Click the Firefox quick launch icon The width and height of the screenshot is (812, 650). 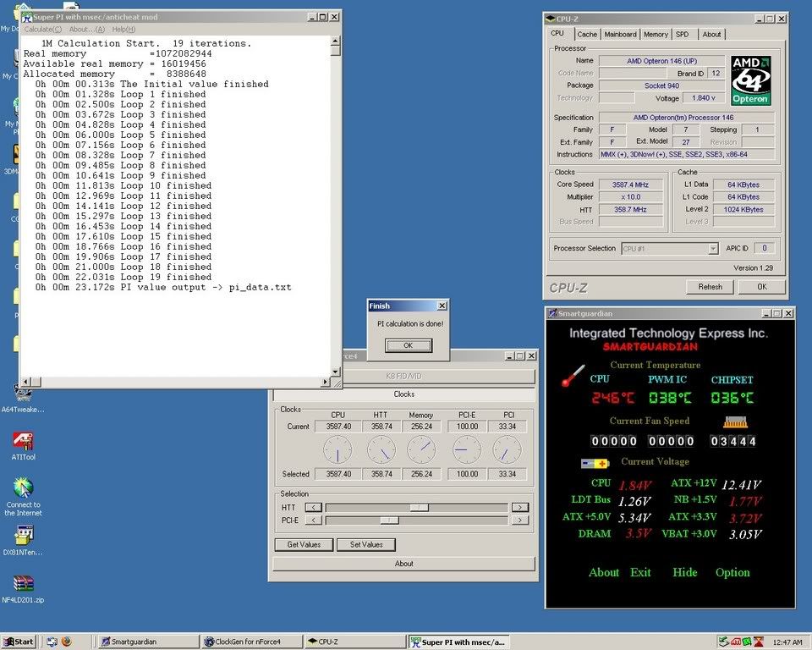pos(66,642)
